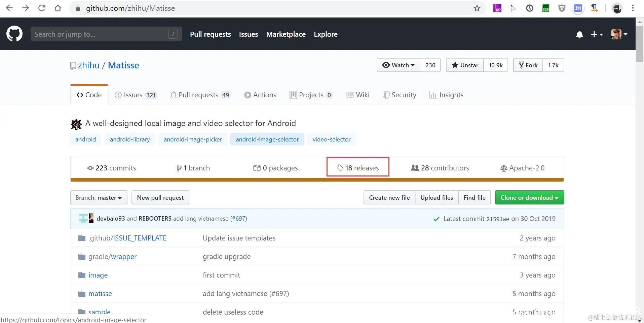The width and height of the screenshot is (644, 323).
Task: Open the Projects tab
Action: 311,95
